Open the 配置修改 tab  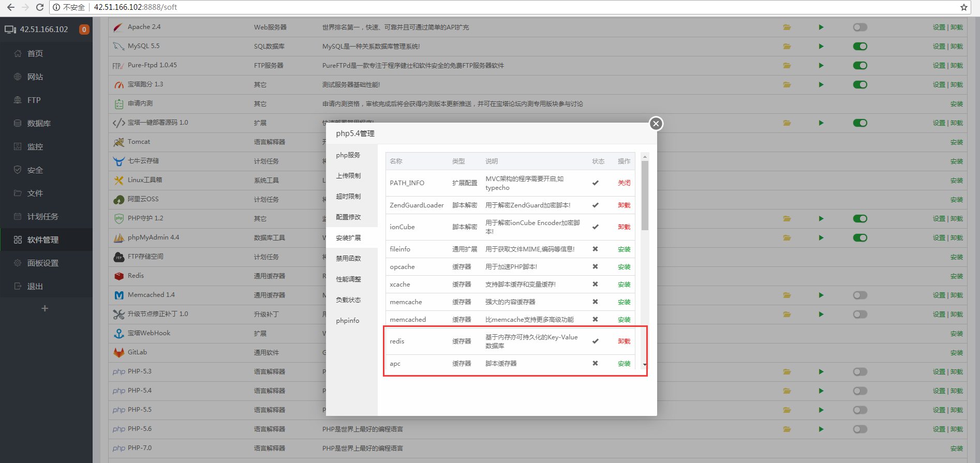352,217
